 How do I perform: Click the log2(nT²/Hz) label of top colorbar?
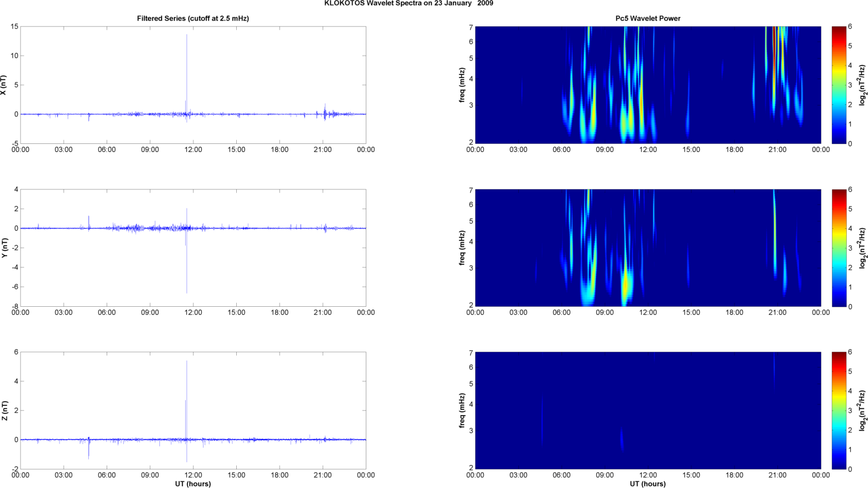862,85
